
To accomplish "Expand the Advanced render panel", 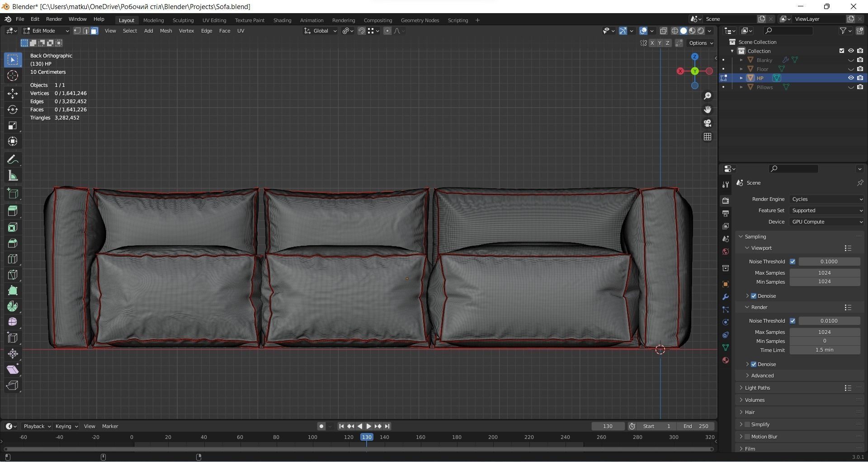I will 762,376.
